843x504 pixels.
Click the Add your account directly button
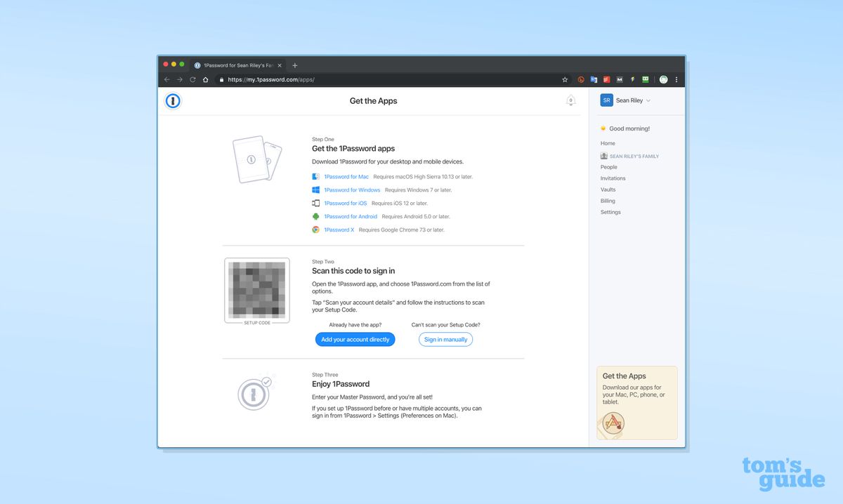click(x=355, y=339)
